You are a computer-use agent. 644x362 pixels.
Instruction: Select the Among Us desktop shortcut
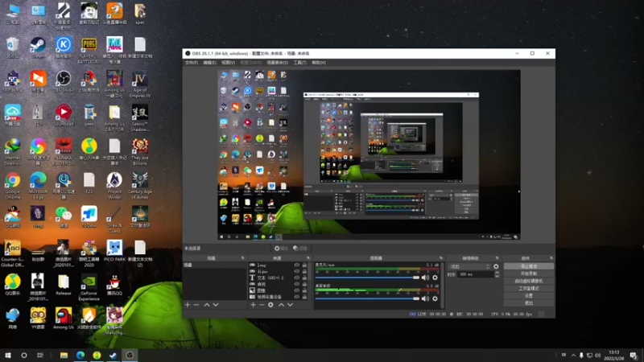[x=64, y=319]
